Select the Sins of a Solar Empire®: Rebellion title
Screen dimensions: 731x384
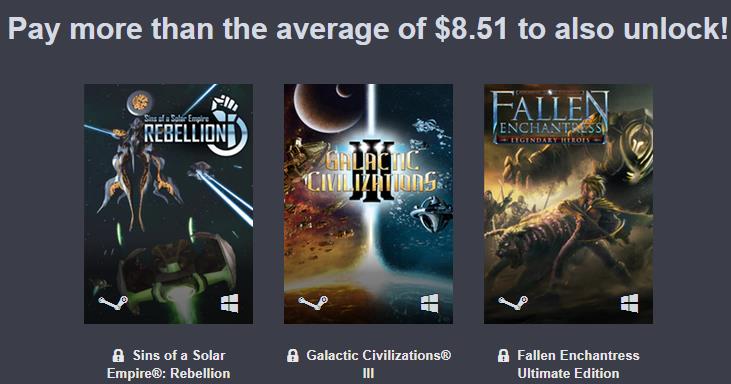(168, 364)
